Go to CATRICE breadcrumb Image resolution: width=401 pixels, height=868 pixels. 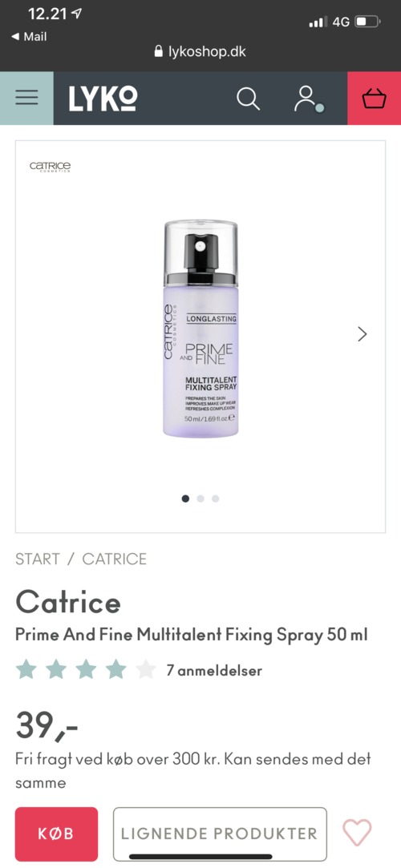115,559
